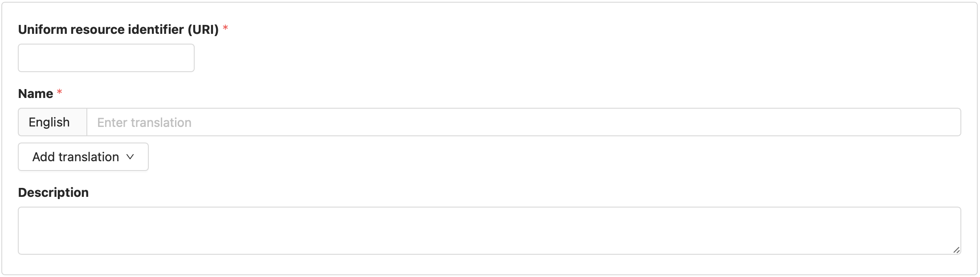Click the word 'resource' in the URI label

97,29
